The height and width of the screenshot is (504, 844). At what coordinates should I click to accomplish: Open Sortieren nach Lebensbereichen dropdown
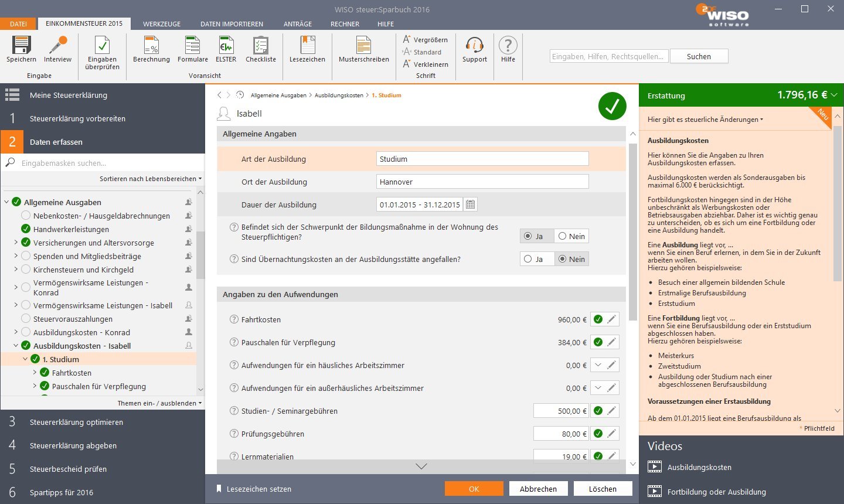151,179
